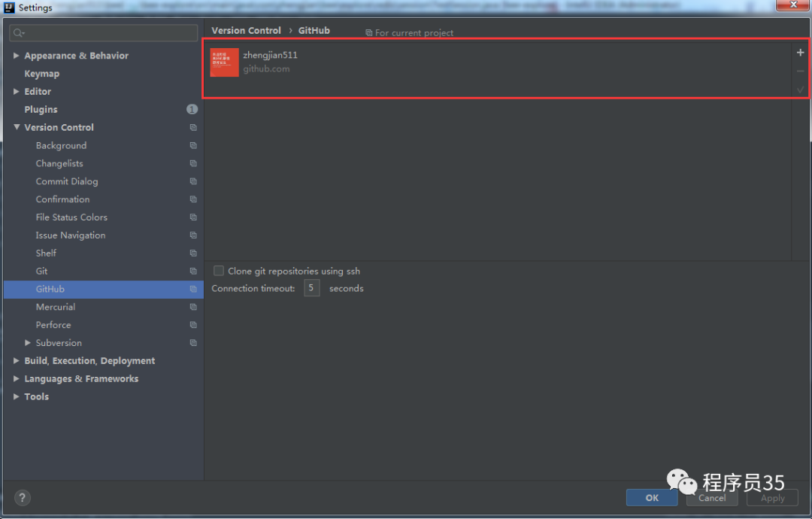Click the Apply button
The width and height of the screenshot is (812, 519).
tap(773, 498)
